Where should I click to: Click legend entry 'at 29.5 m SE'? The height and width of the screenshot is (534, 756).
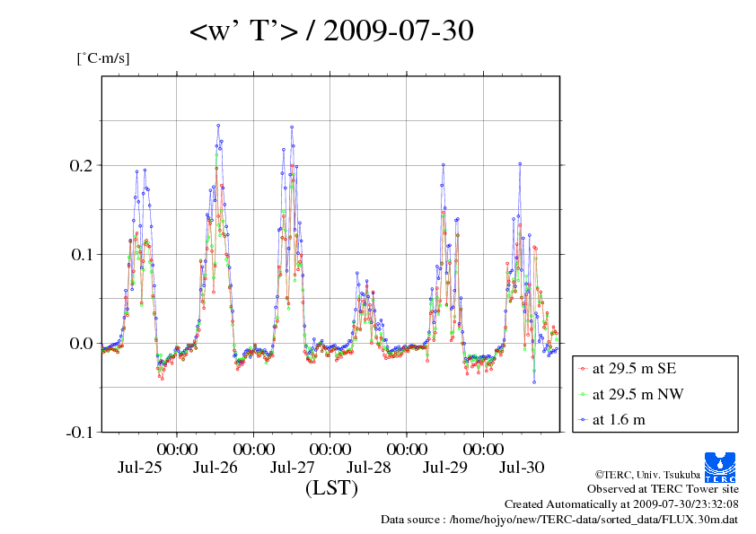[634, 369]
